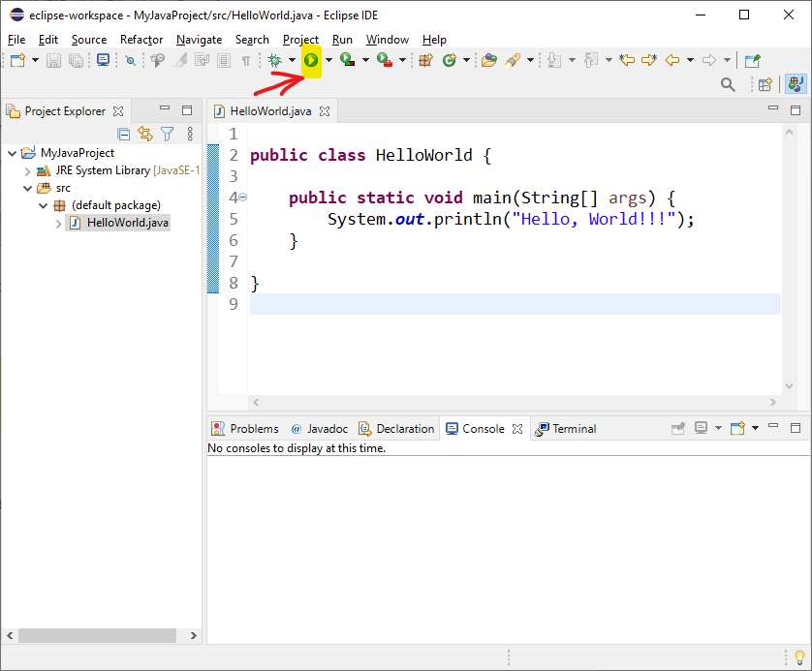Open the New Java Project icon
Viewport: 812px width, 671px height.
(x=426, y=60)
